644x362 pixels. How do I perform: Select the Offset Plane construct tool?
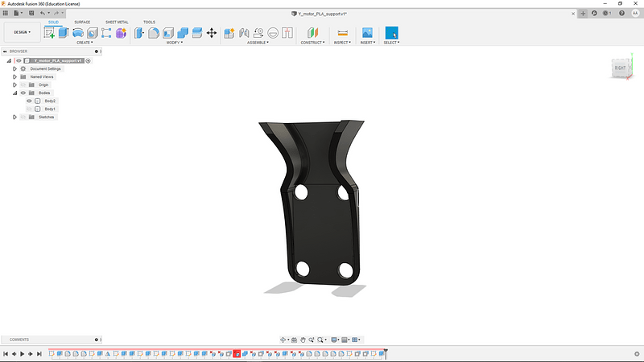[312, 33]
